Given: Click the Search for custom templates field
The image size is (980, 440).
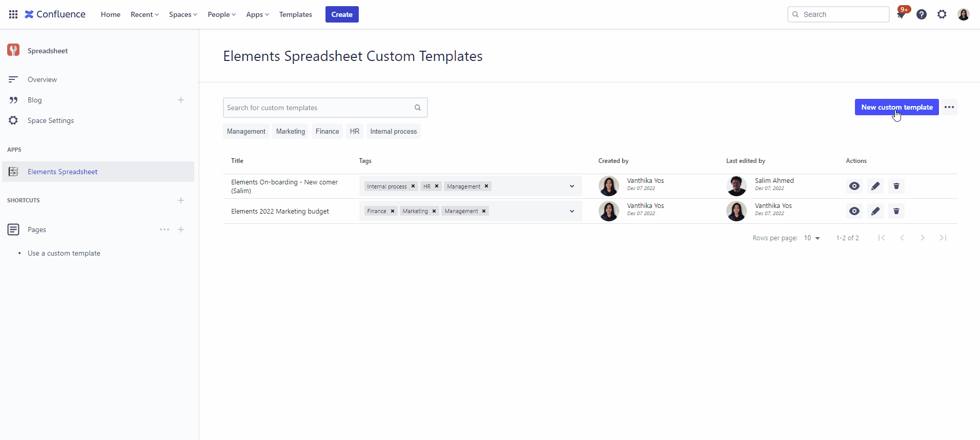Looking at the screenshot, I should pos(318,108).
